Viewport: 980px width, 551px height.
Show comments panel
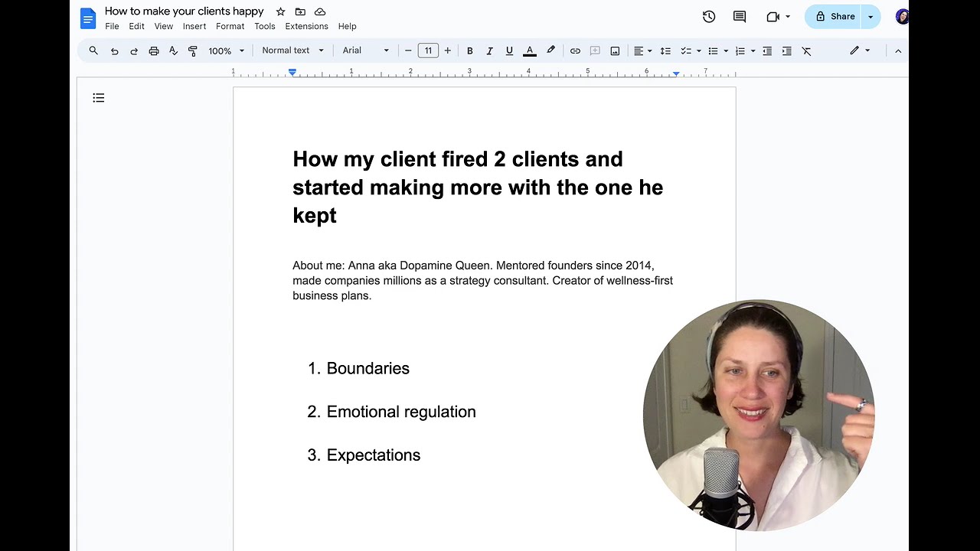(740, 17)
